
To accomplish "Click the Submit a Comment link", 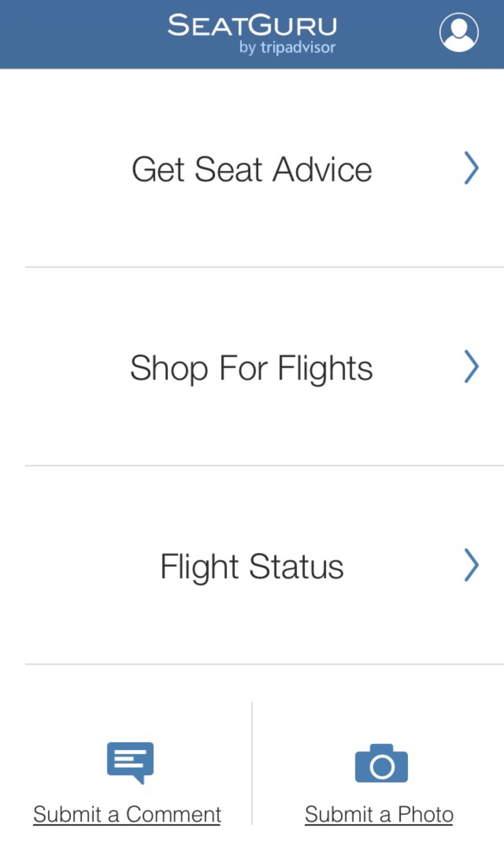I will click(127, 814).
